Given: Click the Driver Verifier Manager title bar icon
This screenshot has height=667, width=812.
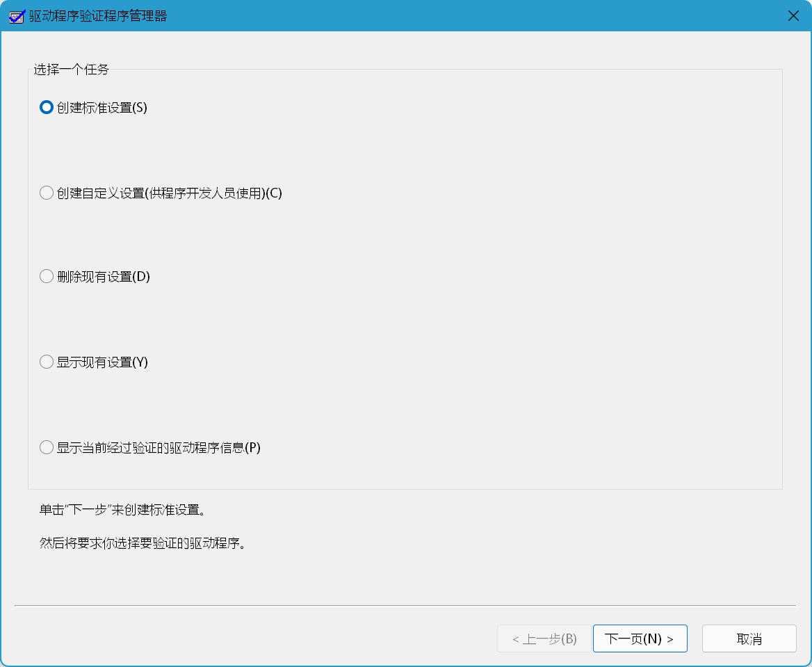Looking at the screenshot, I should tap(16, 15).
